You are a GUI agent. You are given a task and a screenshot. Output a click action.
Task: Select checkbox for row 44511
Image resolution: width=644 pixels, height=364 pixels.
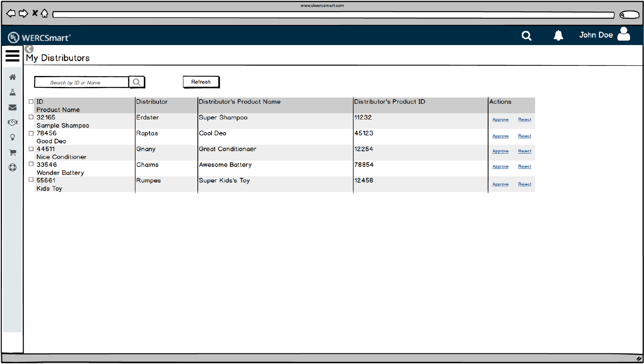[x=31, y=149]
